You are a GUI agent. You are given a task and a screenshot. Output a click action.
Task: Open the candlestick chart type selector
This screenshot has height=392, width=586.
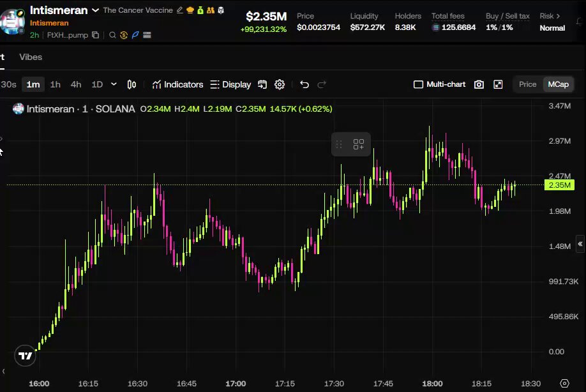[131, 84]
